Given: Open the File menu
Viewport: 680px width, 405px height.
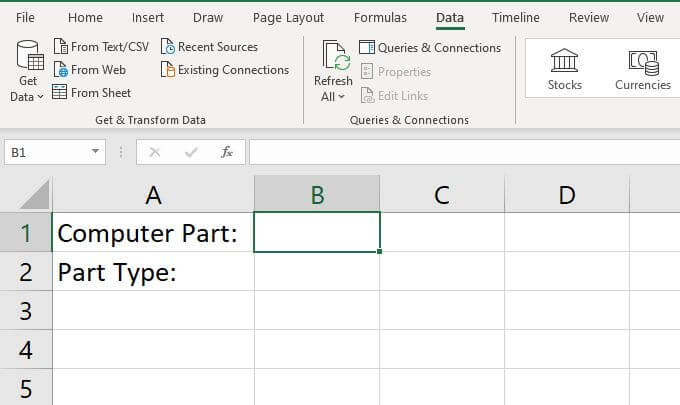Looking at the screenshot, I should 26,18.
